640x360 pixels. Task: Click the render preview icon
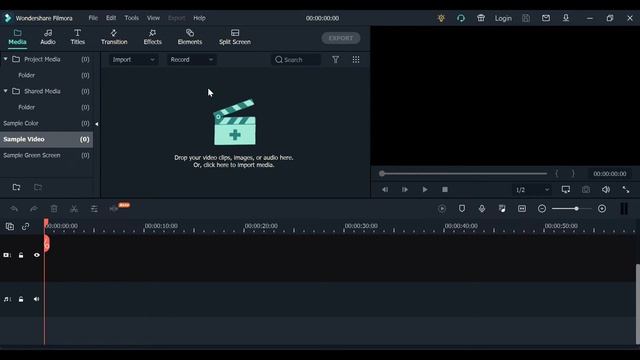[442, 209]
